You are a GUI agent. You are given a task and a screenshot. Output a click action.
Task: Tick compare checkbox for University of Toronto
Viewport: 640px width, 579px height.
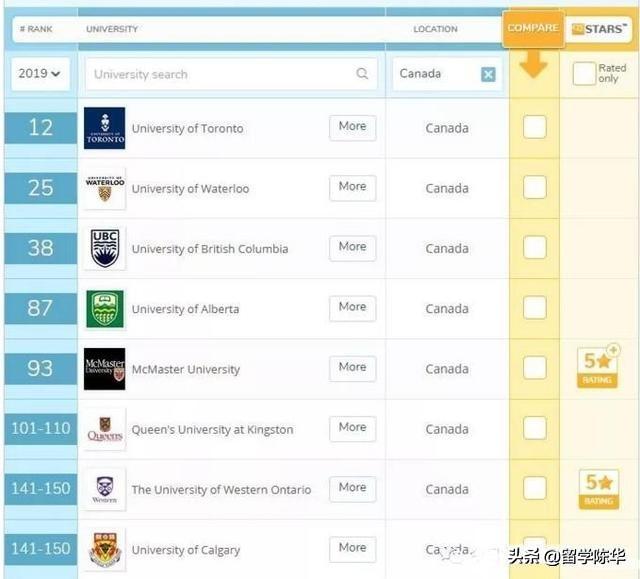coord(535,127)
